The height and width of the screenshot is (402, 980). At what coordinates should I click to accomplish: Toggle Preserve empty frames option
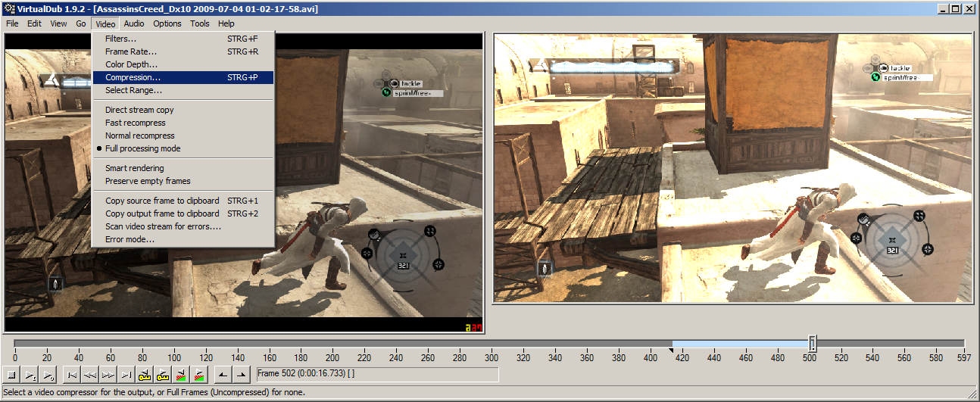pyautogui.click(x=183, y=181)
